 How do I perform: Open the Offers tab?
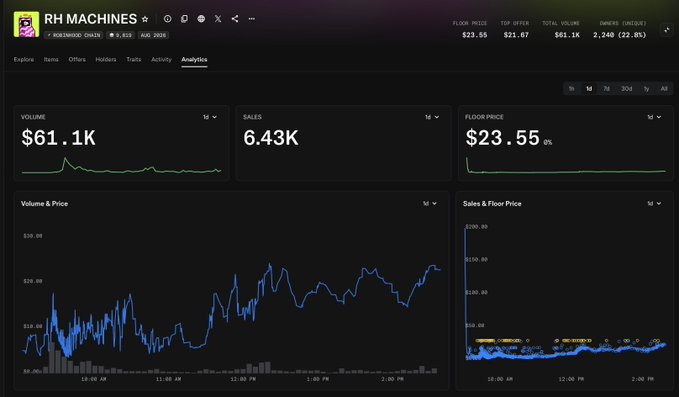77,59
